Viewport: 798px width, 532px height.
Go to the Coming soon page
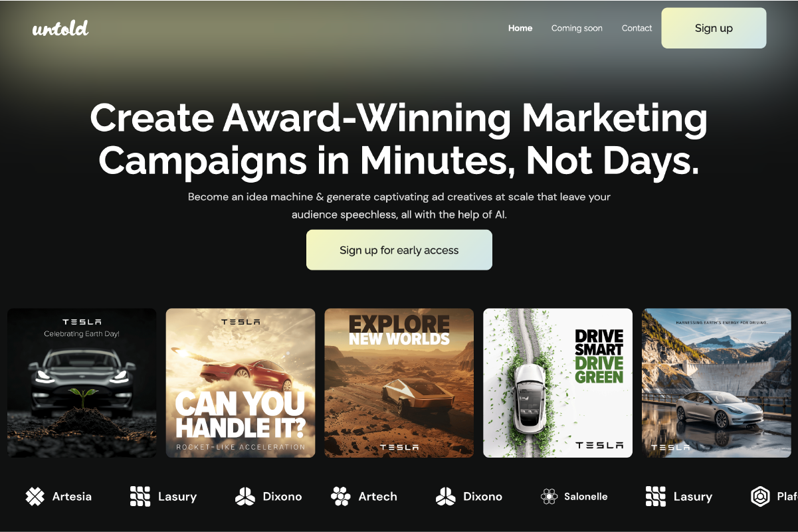[x=577, y=28]
